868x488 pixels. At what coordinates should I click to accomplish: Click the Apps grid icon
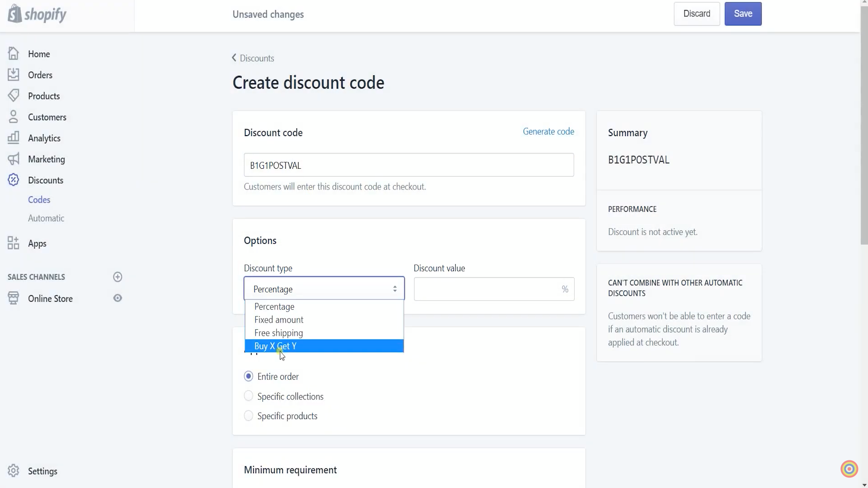pos(13,243)
